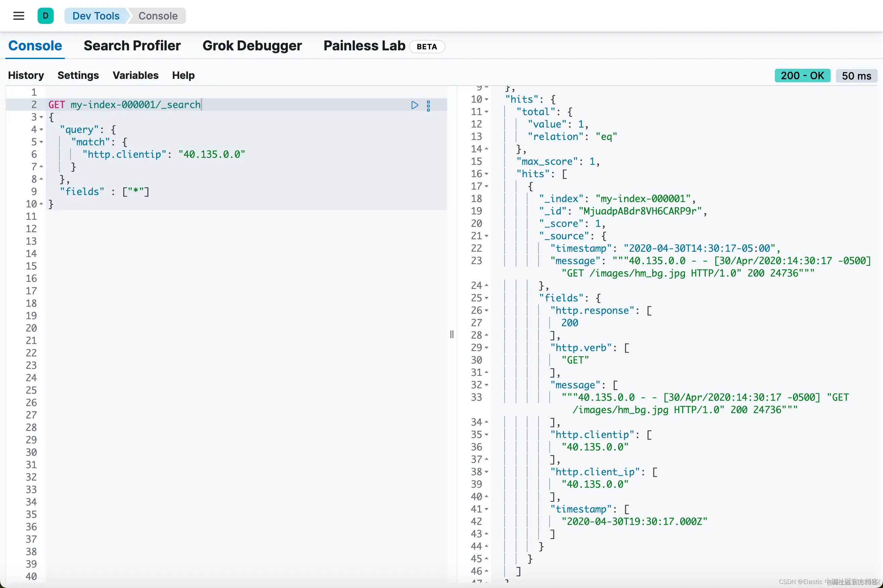Click the green D space avatar
Screen dimensions: 883x588
point(45,16)
